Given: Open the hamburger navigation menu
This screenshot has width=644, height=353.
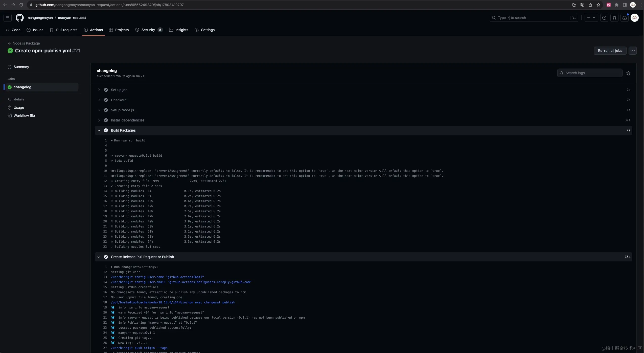Looking at the screenshot, I should (8, 18).
